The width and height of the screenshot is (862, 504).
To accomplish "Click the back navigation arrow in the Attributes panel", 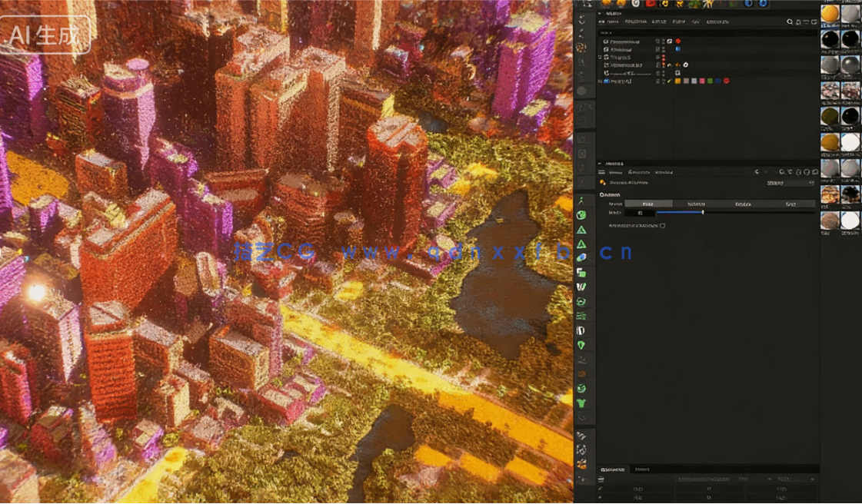I will pos(756,171).
